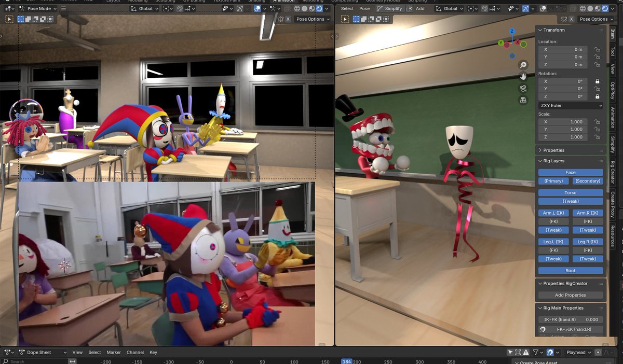
Task: Toggle only show selected in Dope Sheet
Action: tap(510, 353)
